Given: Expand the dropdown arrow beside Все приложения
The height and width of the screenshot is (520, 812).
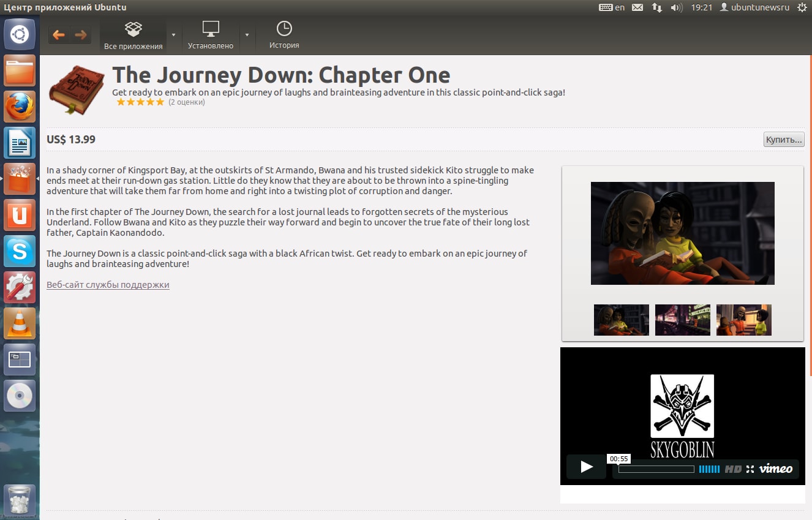Looking at the screenshot, I should coord(173,35).
